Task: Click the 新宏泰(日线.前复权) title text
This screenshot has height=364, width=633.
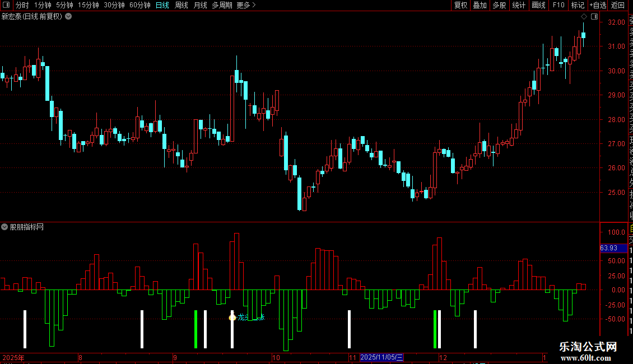Action: 32,17
